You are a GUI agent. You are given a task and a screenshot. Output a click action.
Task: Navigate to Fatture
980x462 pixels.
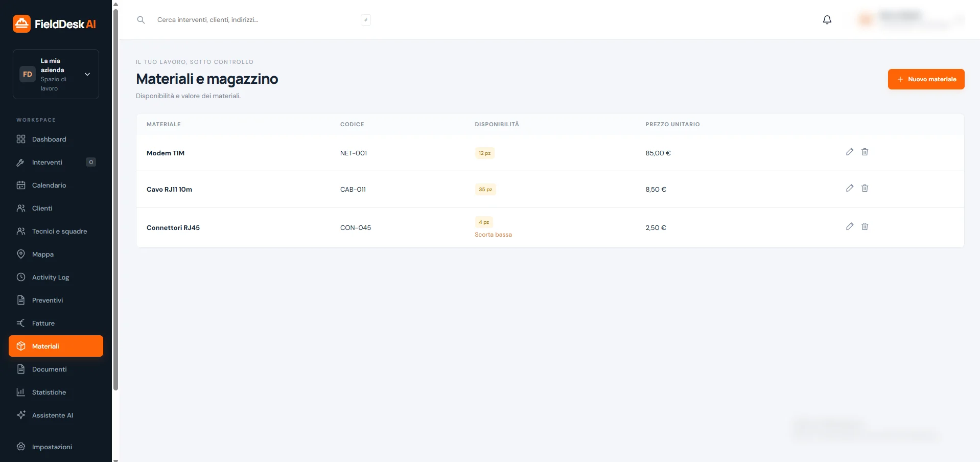click(56, 323)
